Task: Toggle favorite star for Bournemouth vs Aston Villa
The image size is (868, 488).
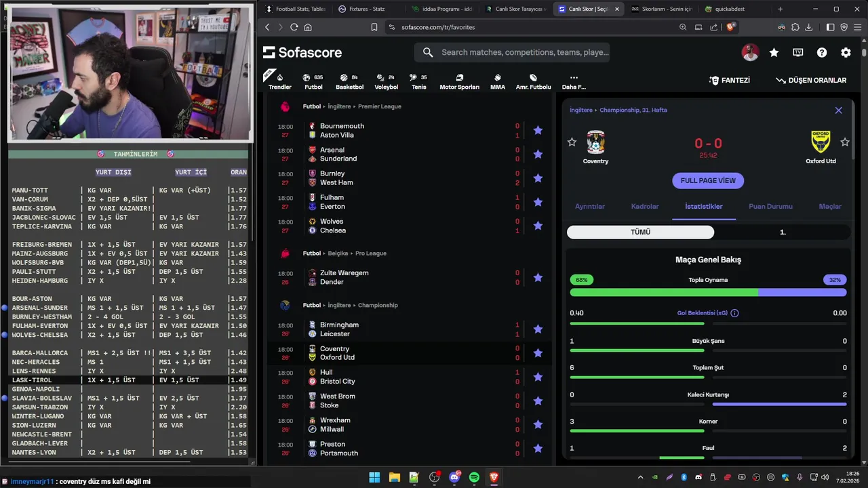Action: [538, 130]
